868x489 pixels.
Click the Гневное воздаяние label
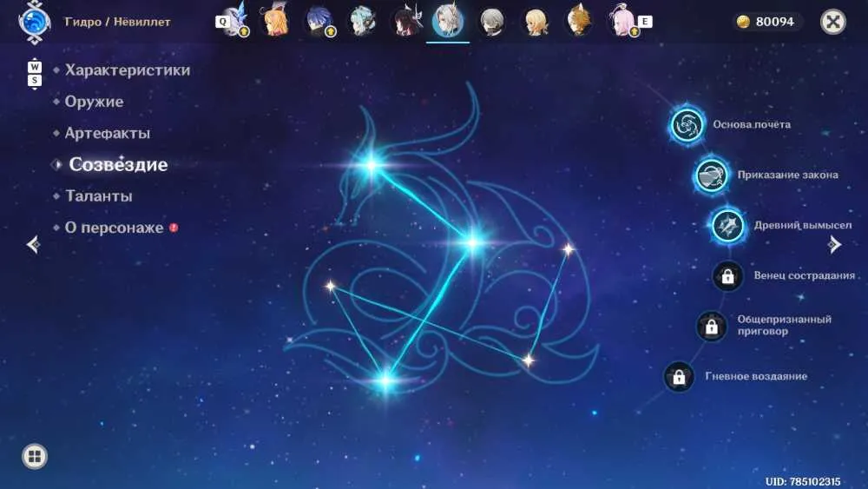(756, 377)
